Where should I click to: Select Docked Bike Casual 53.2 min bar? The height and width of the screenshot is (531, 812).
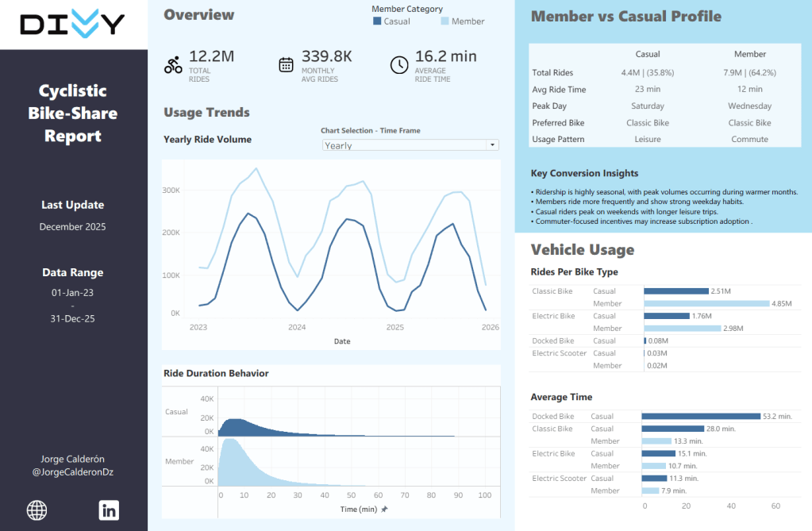pos(700,416)
